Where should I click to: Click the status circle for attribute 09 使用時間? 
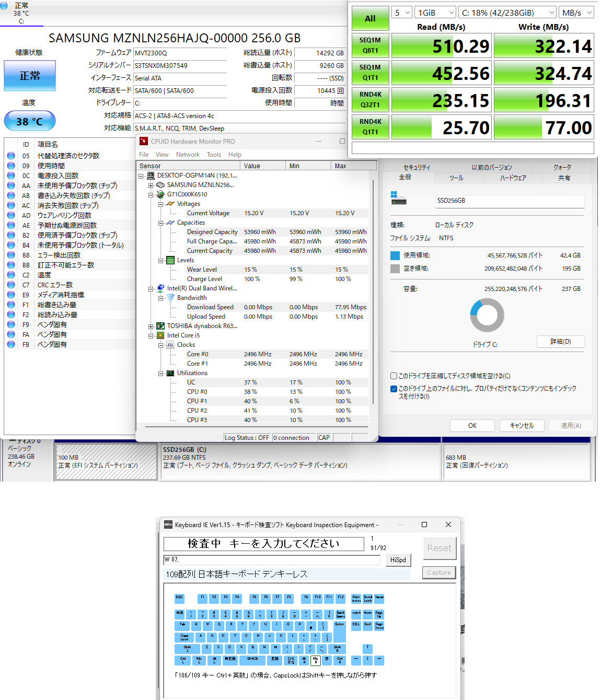point(11,166)
